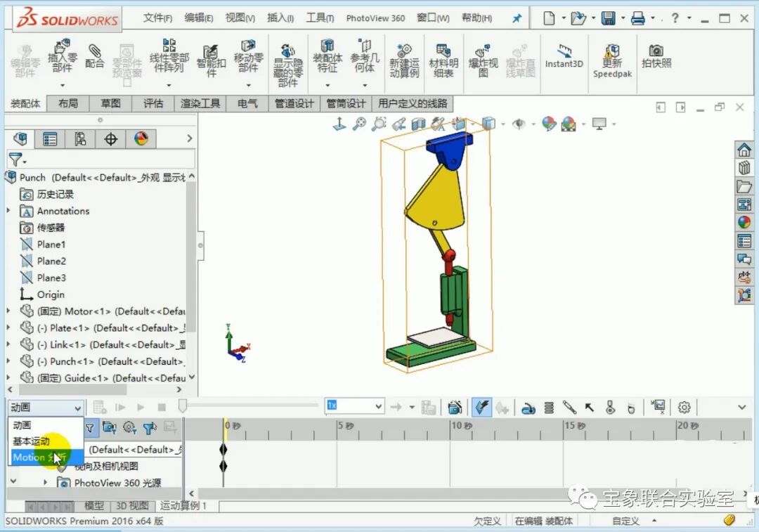Expand the Link<1> component node

tap(8, 344)
